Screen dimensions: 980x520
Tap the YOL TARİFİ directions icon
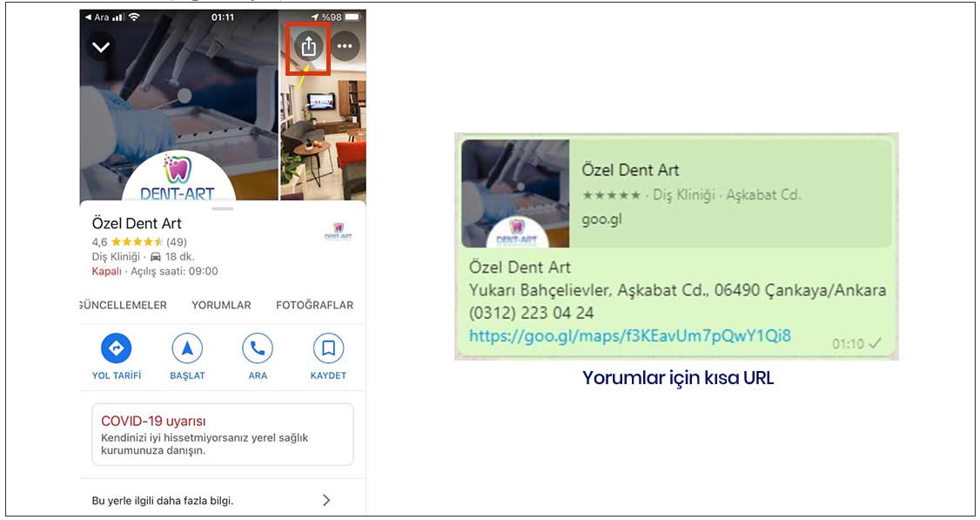(x=117, y=348)
